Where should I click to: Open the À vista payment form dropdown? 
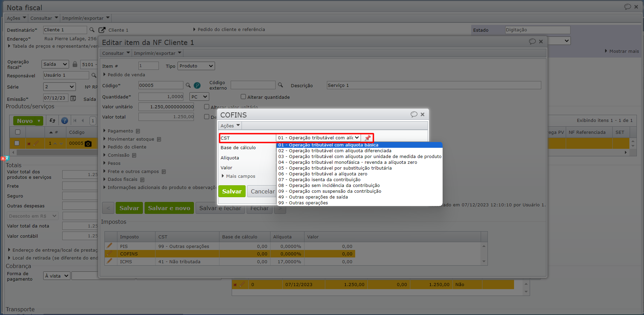point(57,276)
